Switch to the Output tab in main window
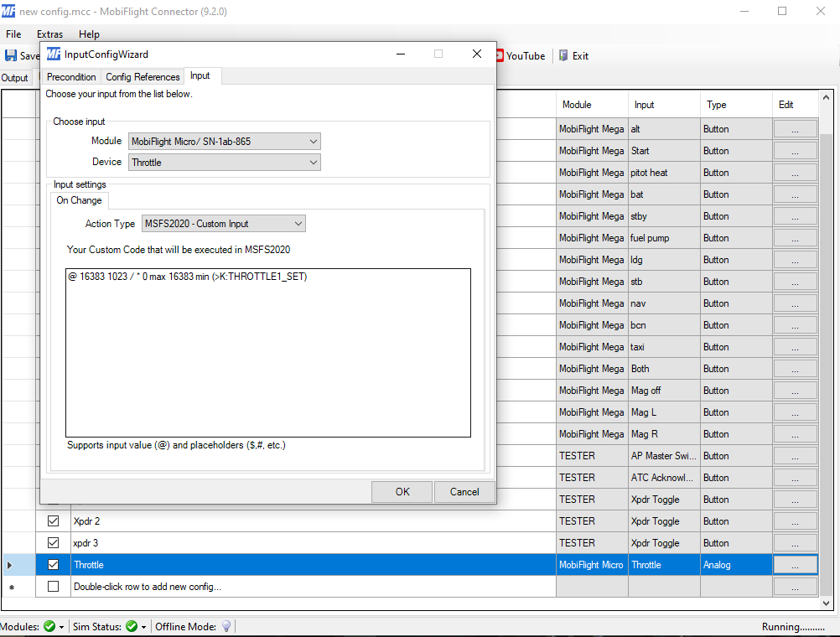Screen dimensions: 840x637 click(x=14, y=78)
